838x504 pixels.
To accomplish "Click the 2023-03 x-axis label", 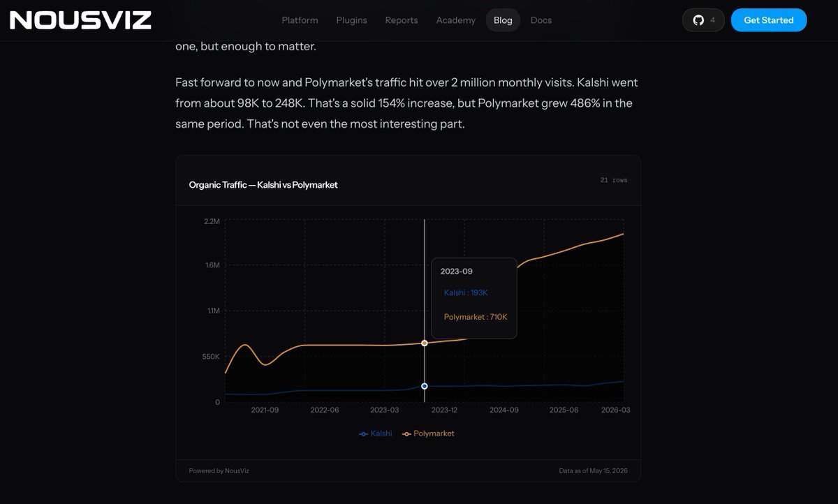I will (x=385, y=410).
